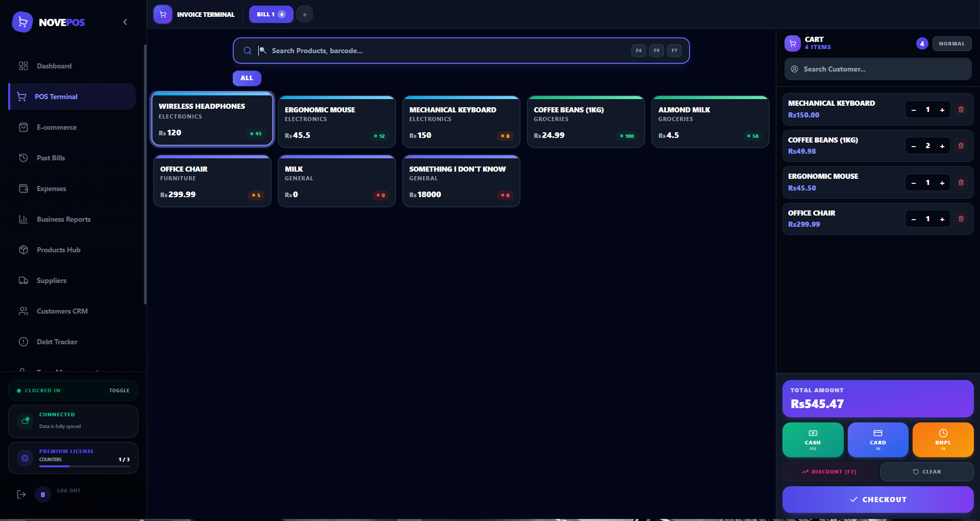Pay with Cash

click(x=813, y=440)
